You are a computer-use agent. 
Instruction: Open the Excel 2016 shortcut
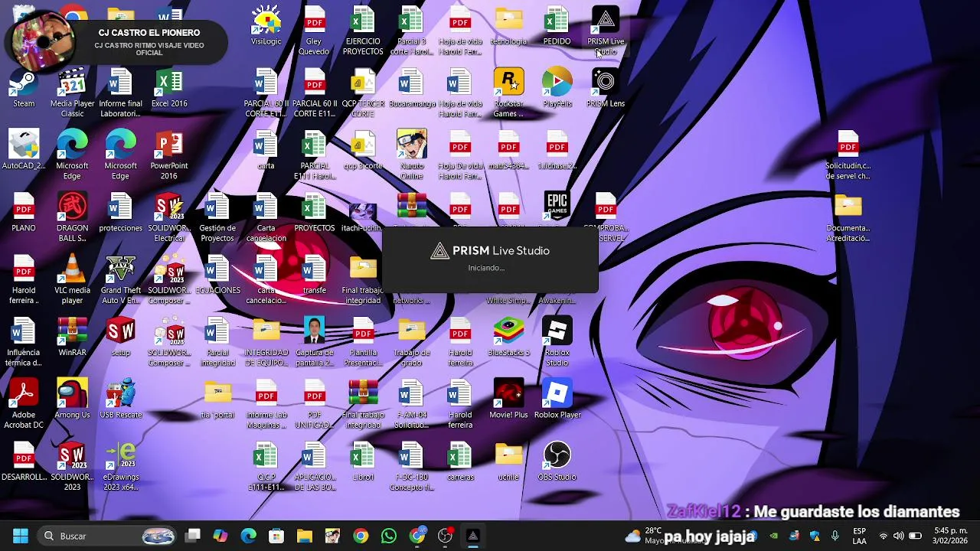pos(169,87)
